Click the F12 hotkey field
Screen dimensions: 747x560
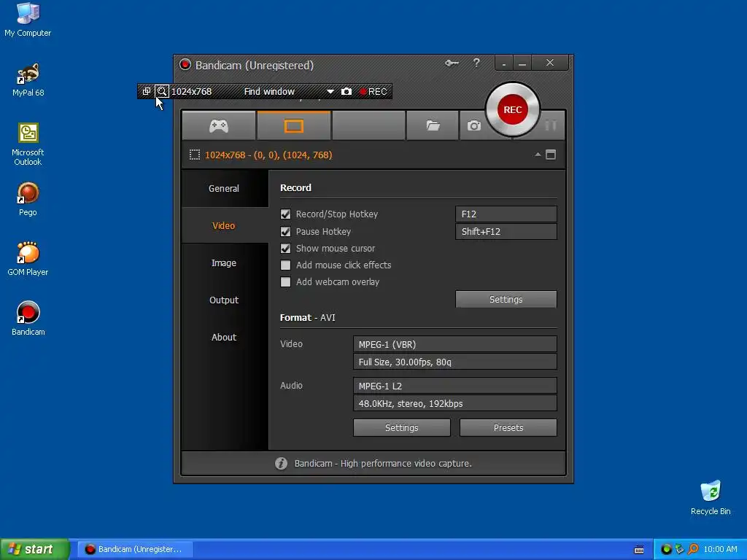pos(506,214)
